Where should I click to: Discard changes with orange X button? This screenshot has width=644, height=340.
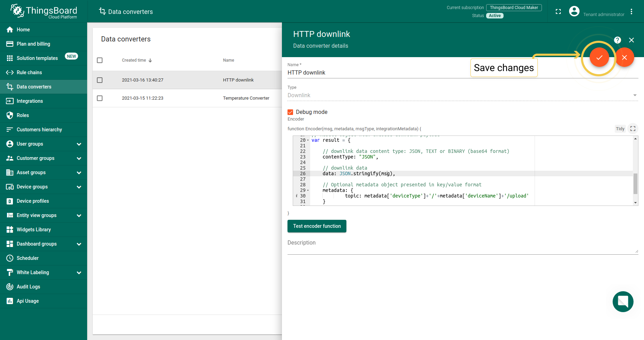pyautogui.click(x=624, y=57)
